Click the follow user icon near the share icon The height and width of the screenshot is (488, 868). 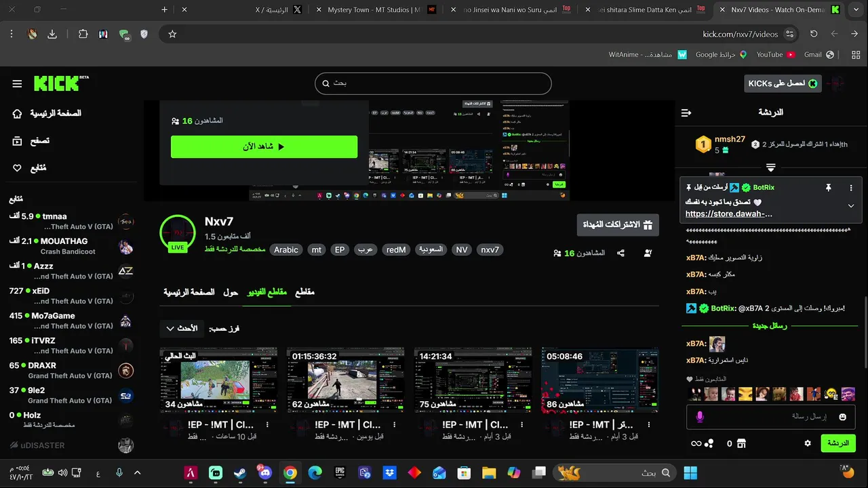coord(648,253)
